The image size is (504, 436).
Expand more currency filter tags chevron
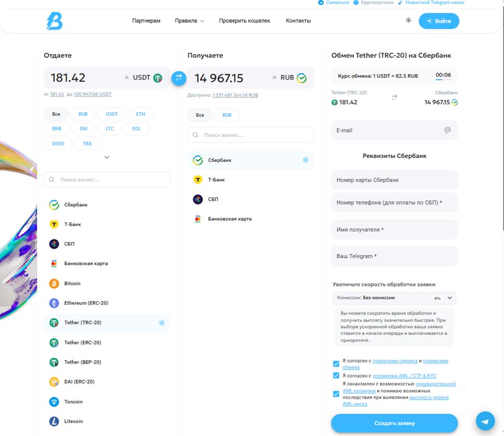point(107,157)
